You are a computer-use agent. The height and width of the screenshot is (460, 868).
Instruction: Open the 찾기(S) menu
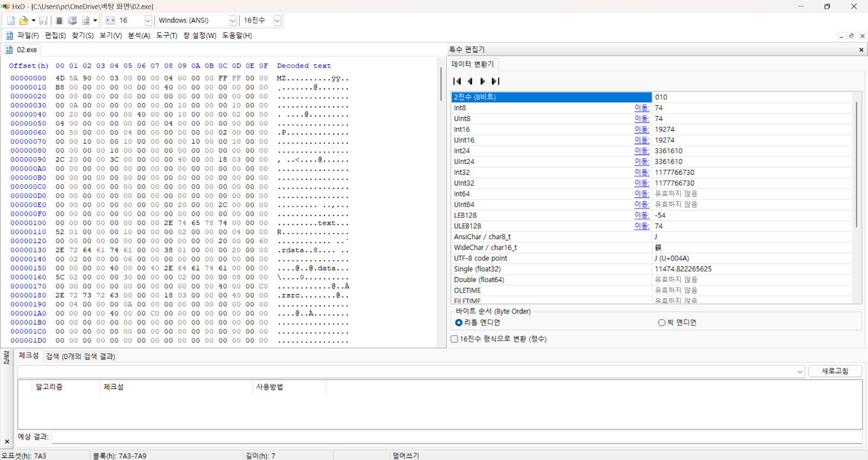82,35
